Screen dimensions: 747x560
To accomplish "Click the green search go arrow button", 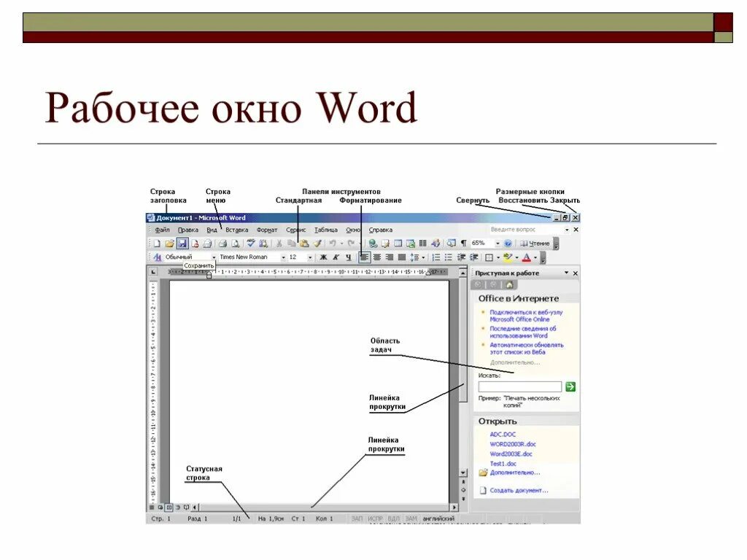I will pos(570,386).
